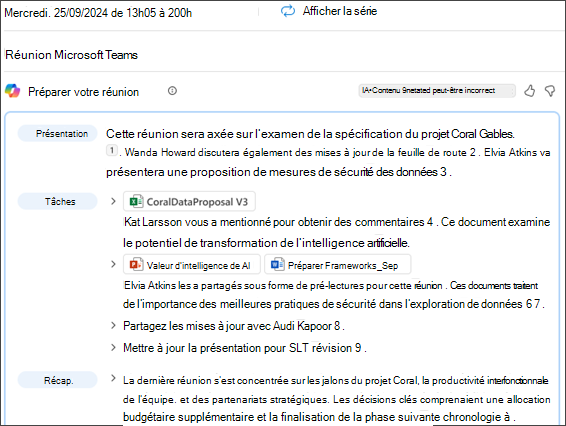
Task: Click the date Mercredi. 25/09/2024 text
Action: [x=98, y=13]
